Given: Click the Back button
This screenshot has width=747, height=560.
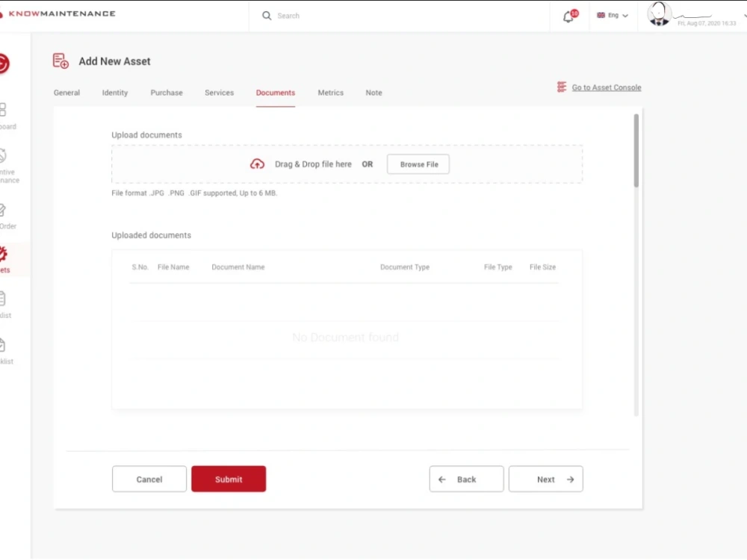Looking at the screenshot, I should [x=466, y=479].
